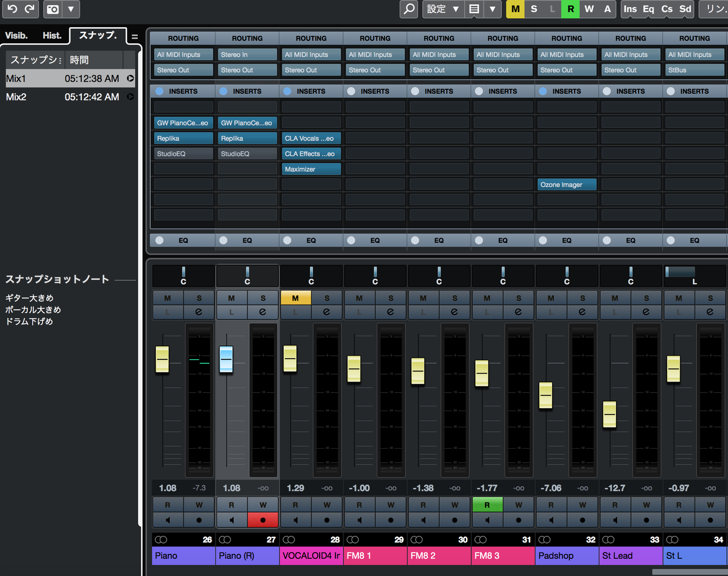
Task: Click the link icon on Piano channel
Action: pyautogui.click(x=161, y=540)
